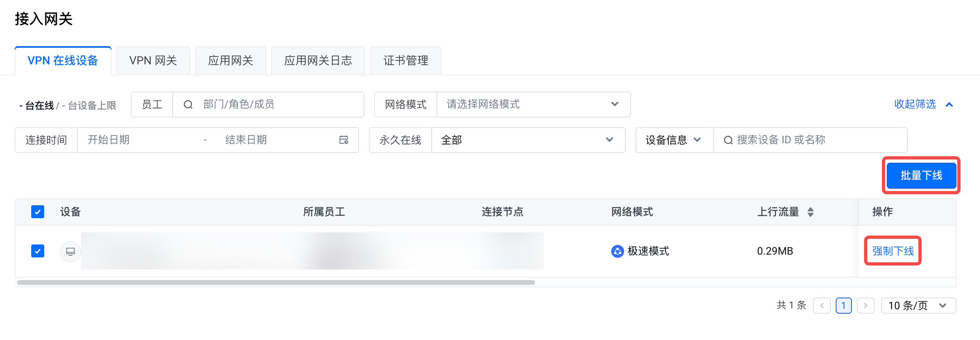
Task: Open the 证书管理 tab
Action: pyautogui.click(x=405, y=61)
